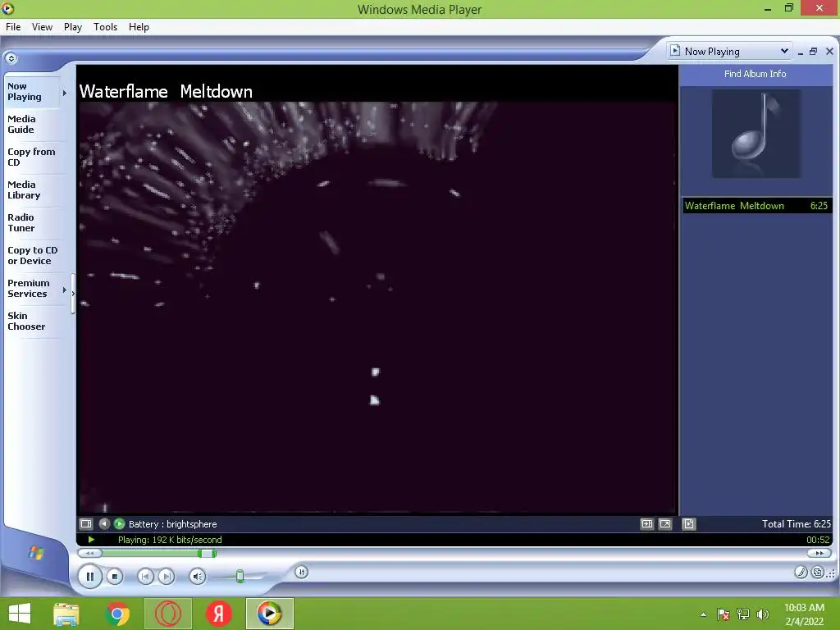Click the Total Time 6:25 label
The width and height of the screenshot is (840, 630).
click(x=796, y=524)
